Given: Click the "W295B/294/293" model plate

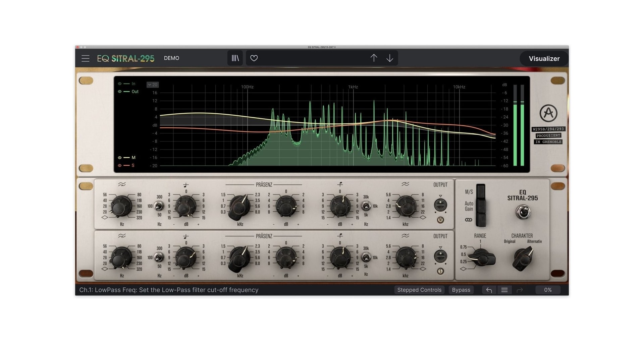Looking at the screenshot, I should click(x=548, y=129).
